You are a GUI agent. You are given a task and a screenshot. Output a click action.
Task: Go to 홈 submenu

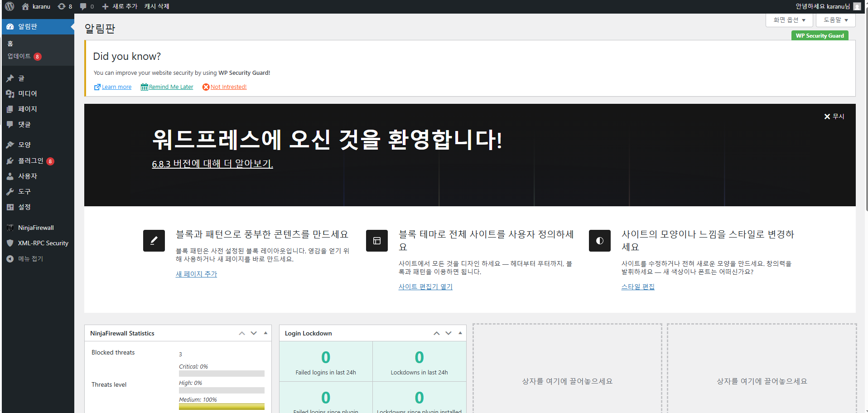pos(10,44)
